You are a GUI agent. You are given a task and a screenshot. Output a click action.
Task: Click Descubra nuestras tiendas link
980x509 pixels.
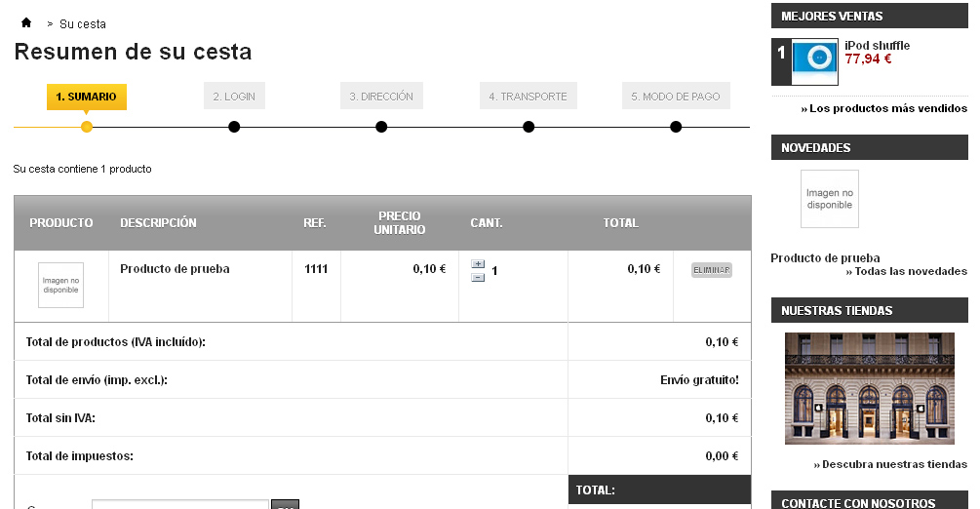pos(890,464)
